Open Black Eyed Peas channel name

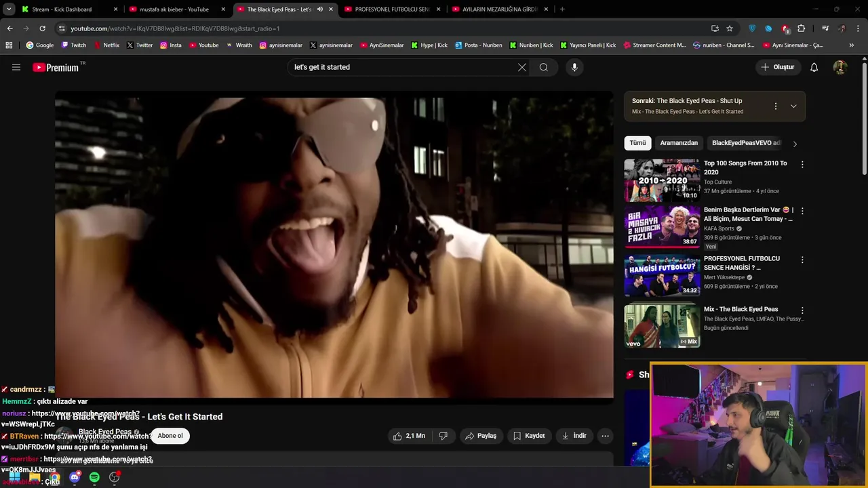[x=105, y=432]
